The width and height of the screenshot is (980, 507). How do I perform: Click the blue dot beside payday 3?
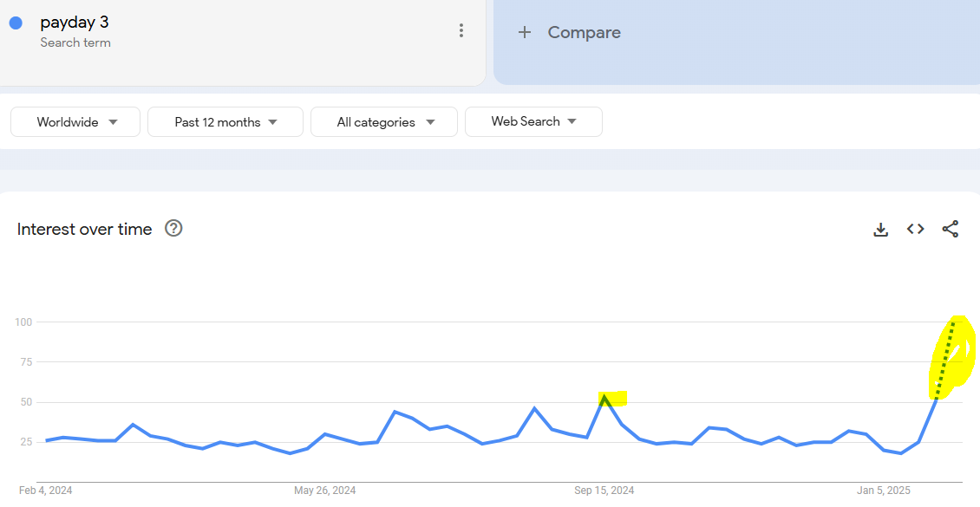tap(16, 23)
